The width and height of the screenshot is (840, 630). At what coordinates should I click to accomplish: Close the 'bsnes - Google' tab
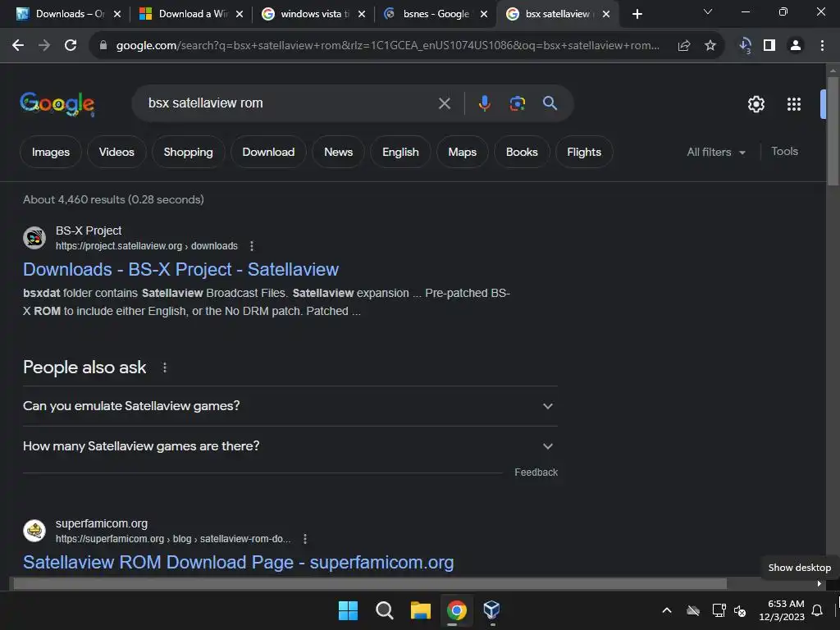tap(484, 14)
